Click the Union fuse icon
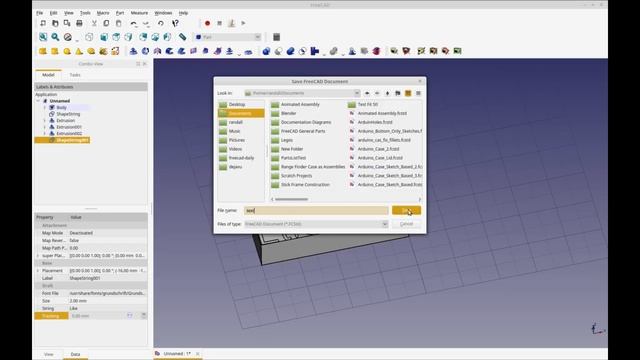640x360 pixels. [290, 51]
